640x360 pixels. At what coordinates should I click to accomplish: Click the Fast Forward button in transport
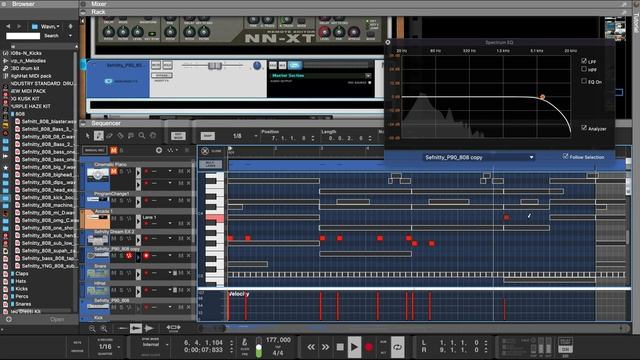click(325, 347)
